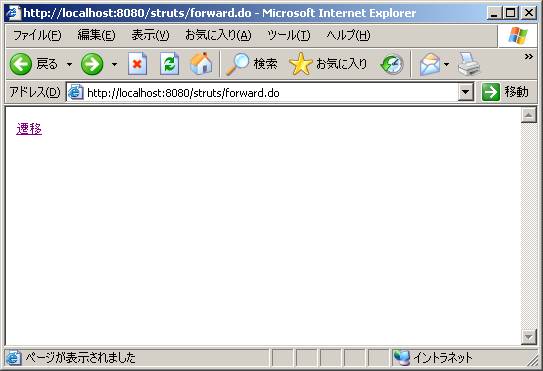Image resolution: width=543 pixels, height=371 pixels.
Task: Follow the 遷移 hyperlink
Action: pyautogui.click(x=29, y=129)
